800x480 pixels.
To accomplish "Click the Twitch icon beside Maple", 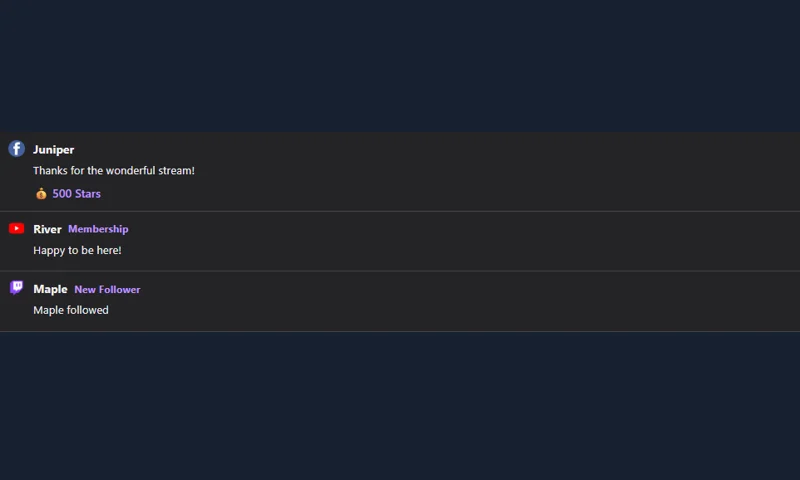I will (16, 288).
